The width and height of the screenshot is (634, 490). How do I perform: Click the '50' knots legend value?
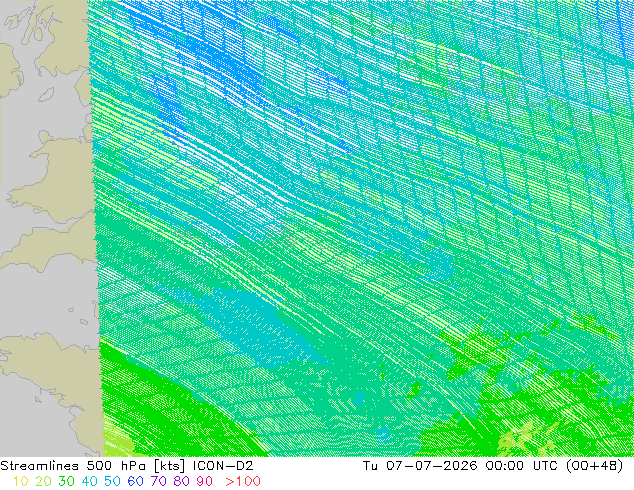coord(112,481)
